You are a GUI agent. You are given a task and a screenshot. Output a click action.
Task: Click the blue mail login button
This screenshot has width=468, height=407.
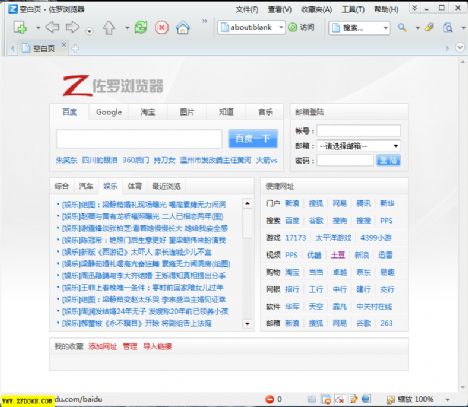[388, 160]
